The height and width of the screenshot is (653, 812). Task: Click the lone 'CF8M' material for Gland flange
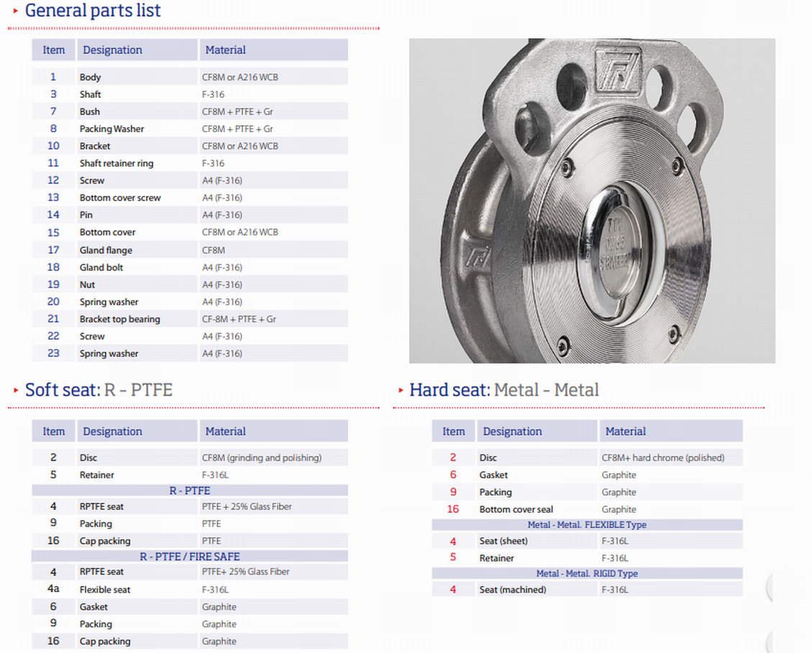(x=214, y=250)
